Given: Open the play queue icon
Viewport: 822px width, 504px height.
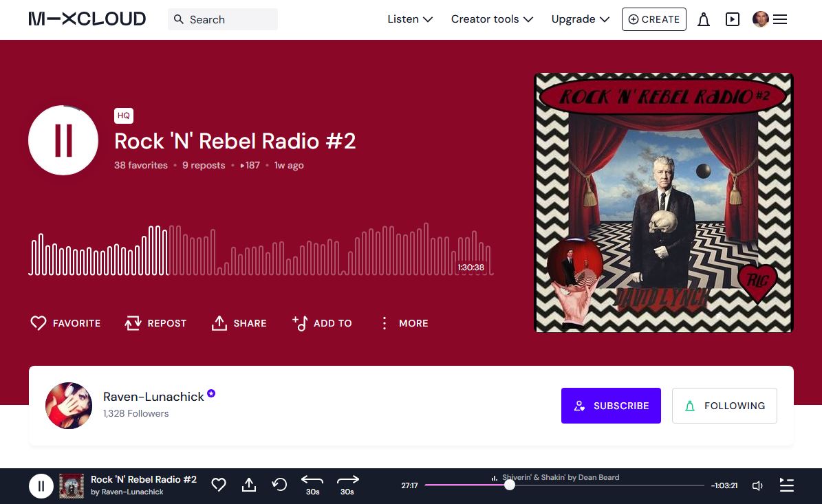Looking at the screenshot, I should click(x=786, y=485).
